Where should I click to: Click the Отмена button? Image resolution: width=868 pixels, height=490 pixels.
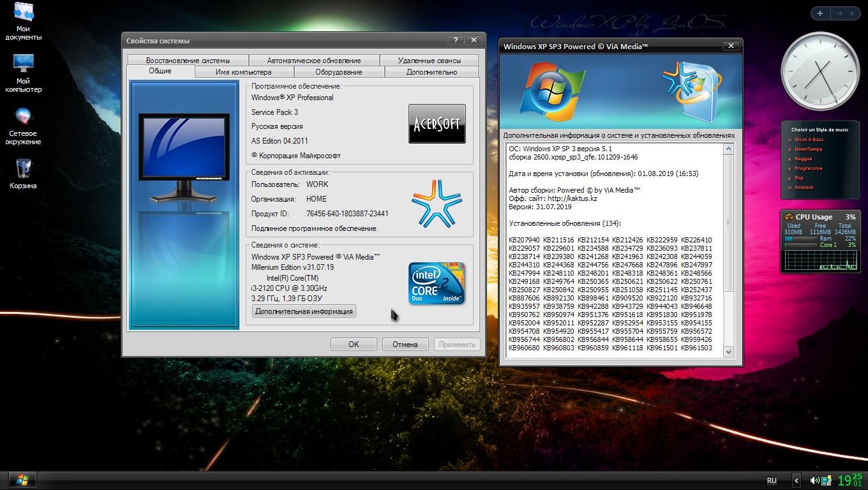405,344
